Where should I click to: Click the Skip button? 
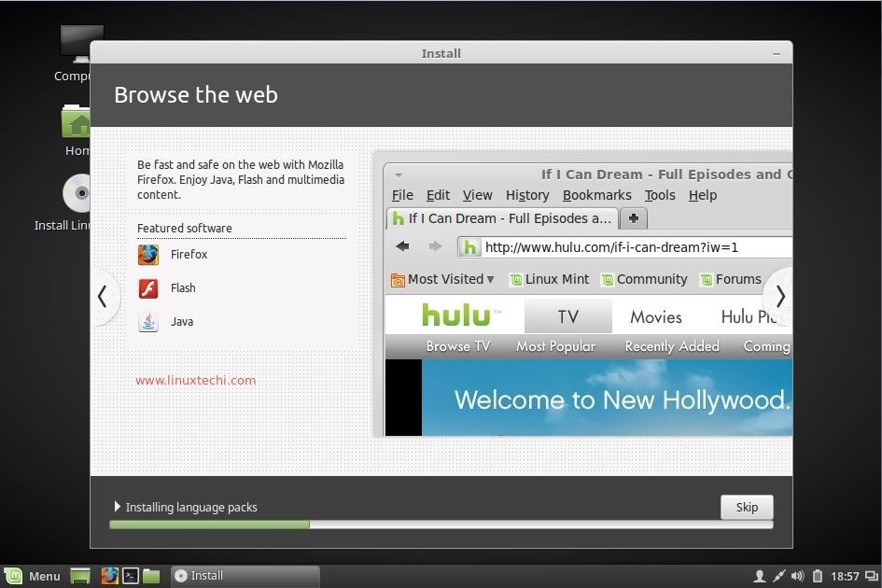(x=747, y=507)
